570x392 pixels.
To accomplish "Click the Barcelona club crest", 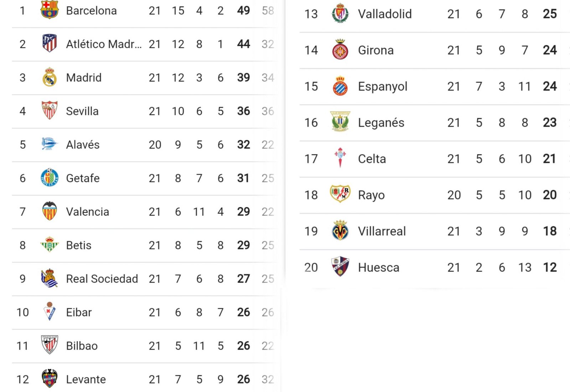I will point(50,10).
